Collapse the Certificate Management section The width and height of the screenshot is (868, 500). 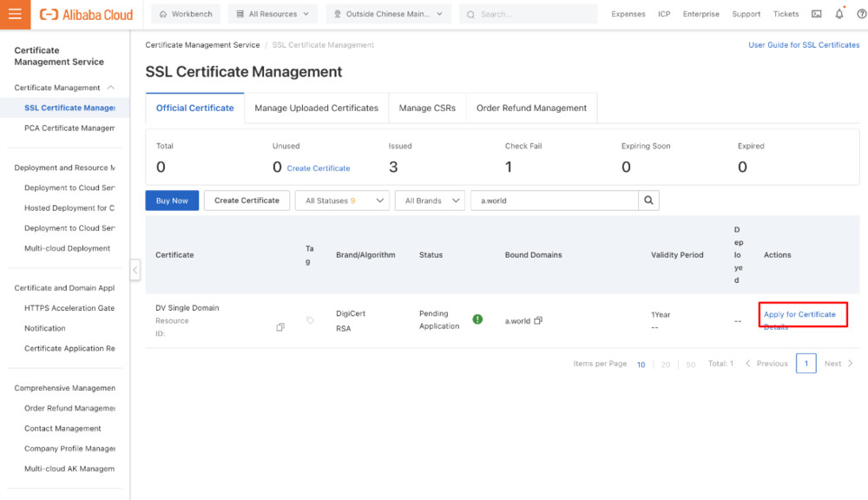point(111,87)
